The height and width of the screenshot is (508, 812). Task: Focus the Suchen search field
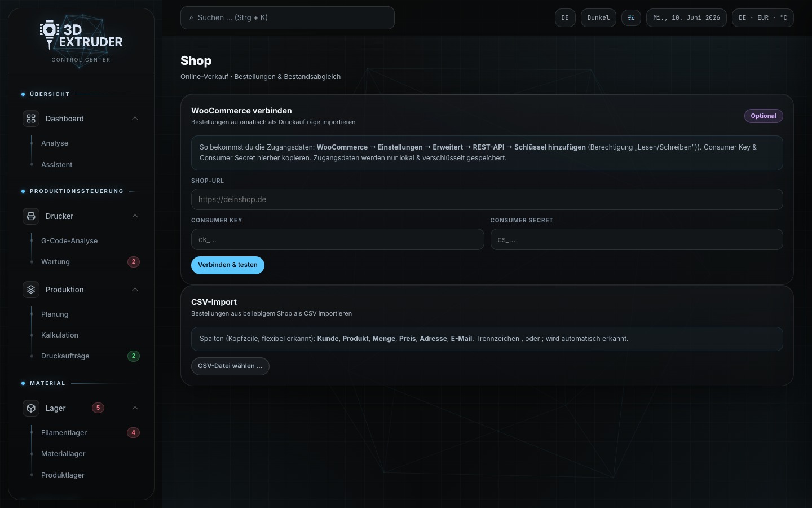click(x=288, y=18)
